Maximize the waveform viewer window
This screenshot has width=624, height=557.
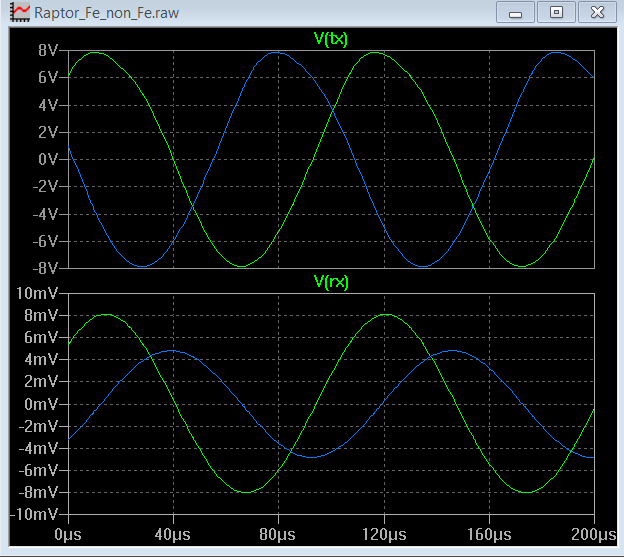click(556, 13)
